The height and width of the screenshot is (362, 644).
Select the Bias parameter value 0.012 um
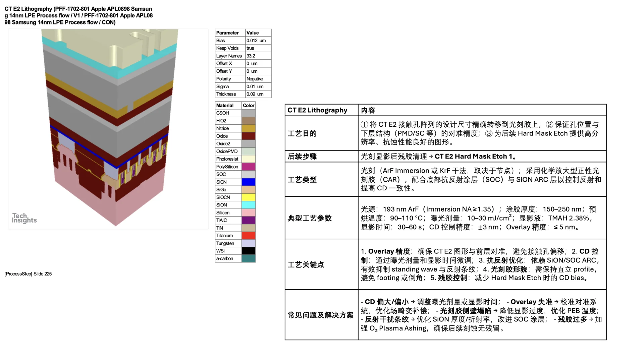click(x=258, y=40)
